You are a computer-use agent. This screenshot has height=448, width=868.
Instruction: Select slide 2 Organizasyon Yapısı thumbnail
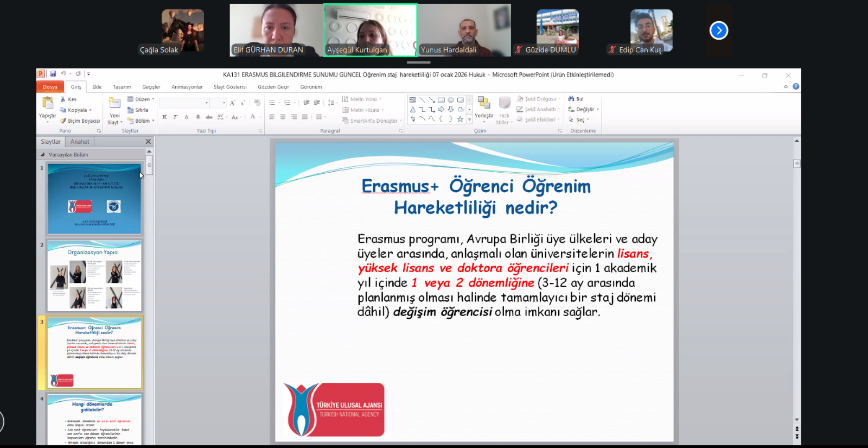coord(94,276)
